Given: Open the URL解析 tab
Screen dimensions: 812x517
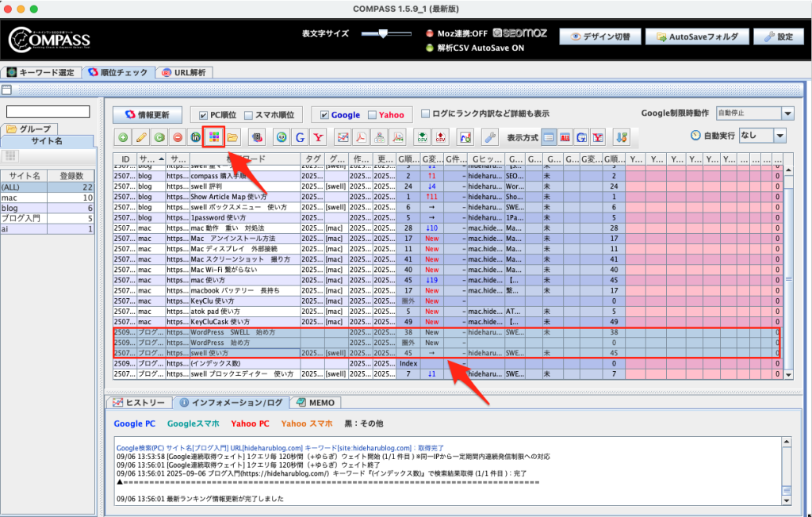Looking at the screenshot, I should click(184, 72).
